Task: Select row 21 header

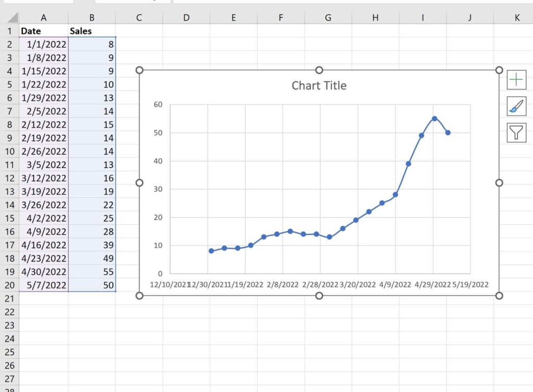Action: tap(9, 298)
